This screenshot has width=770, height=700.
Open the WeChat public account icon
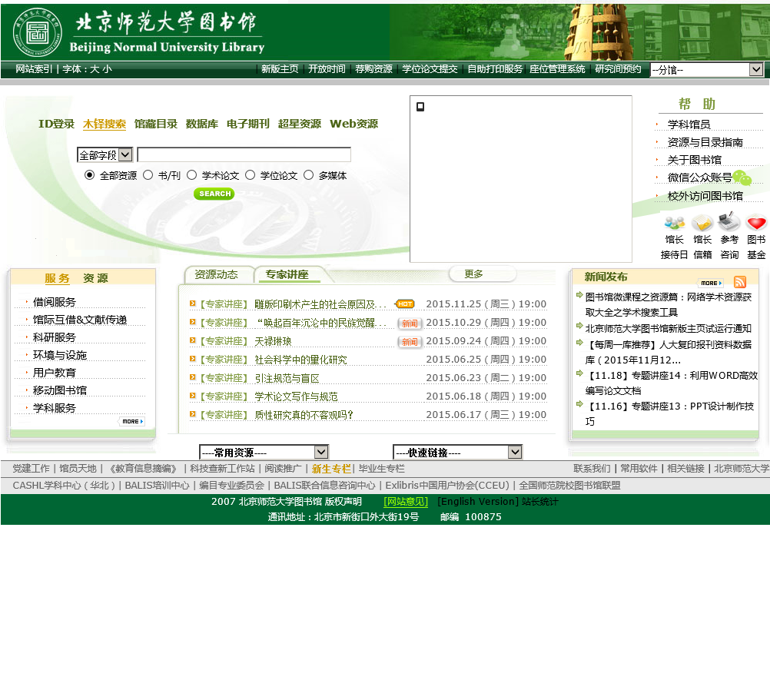tap(742, 177)
